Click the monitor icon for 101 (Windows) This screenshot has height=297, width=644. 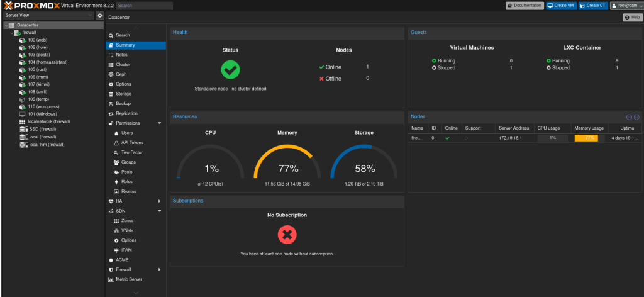22,114
